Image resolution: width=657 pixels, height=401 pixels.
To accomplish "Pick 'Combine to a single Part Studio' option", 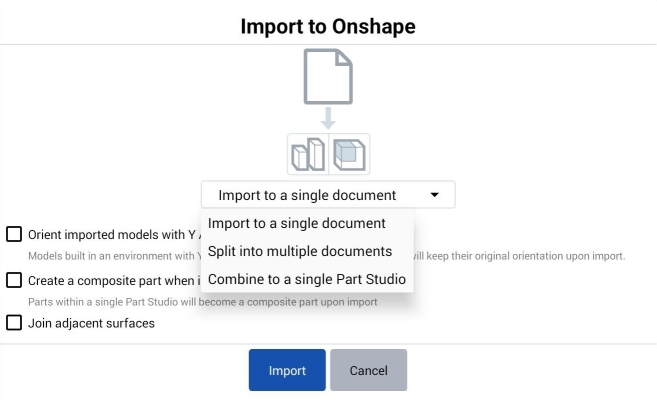I will click(x=306, y=279).
